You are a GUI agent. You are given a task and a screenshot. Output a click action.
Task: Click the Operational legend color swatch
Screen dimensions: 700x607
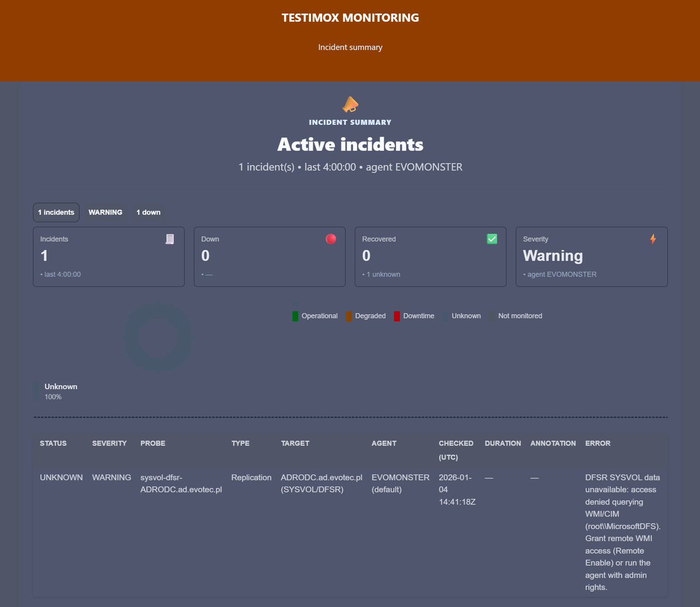pos(295,316)
